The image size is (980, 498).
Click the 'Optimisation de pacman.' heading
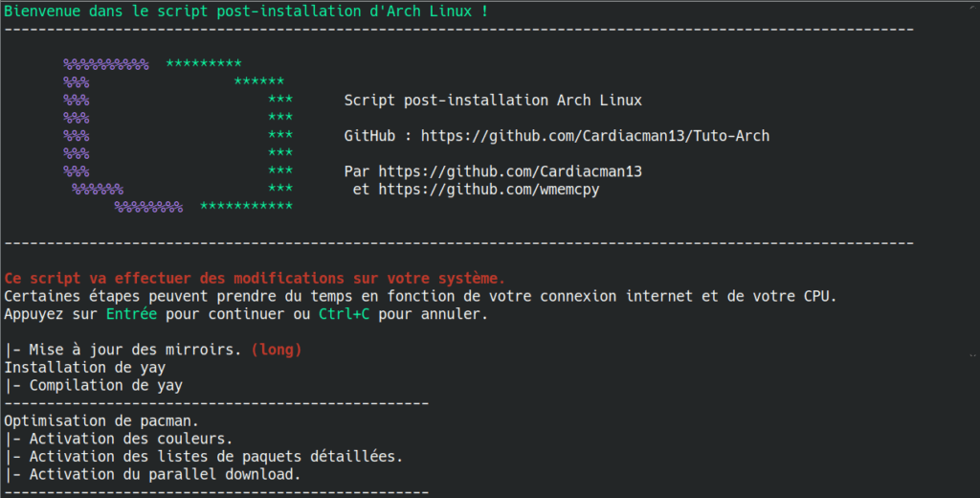point(101,421)
